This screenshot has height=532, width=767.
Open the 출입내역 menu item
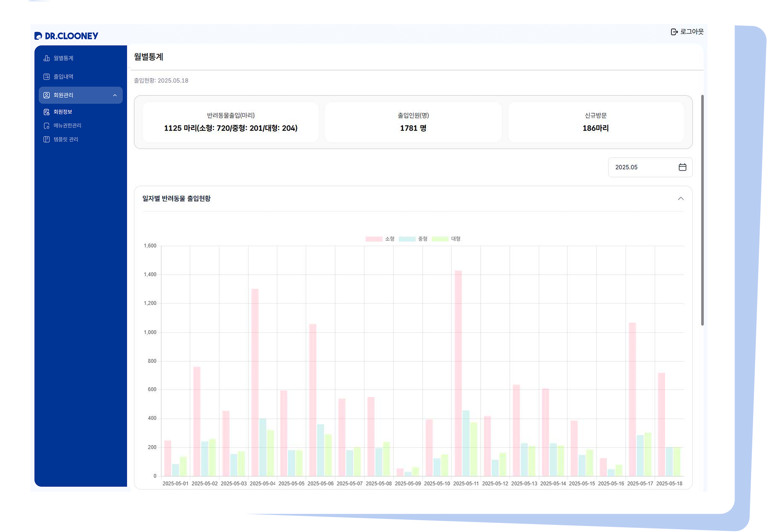63,77
